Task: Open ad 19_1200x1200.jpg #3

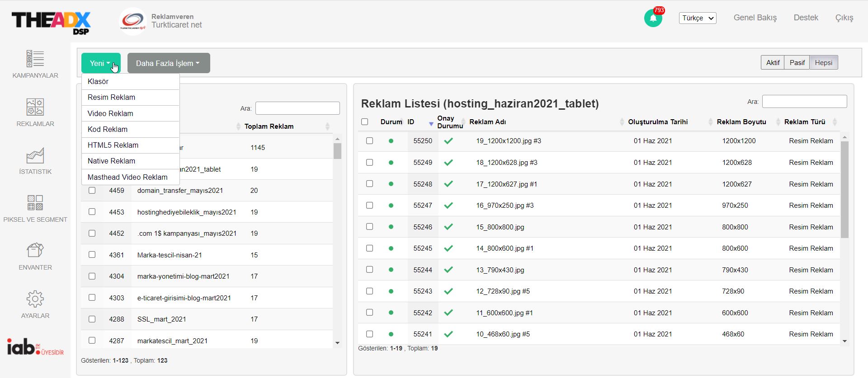Action: pyautogui.click(x=509, y=141)
